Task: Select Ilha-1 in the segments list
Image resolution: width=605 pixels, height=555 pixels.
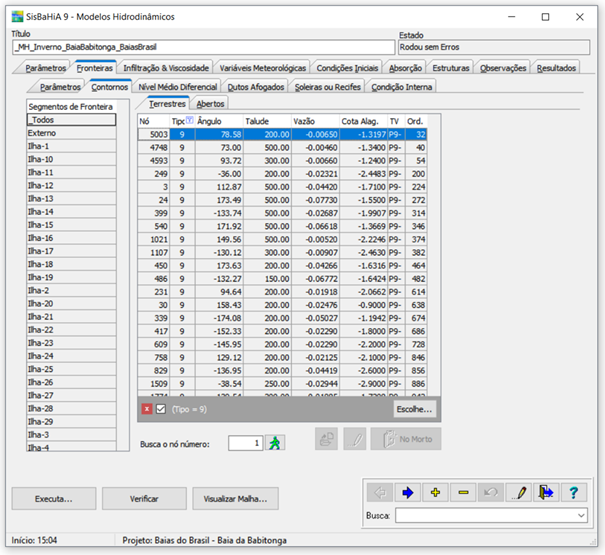Action: click(x=71, y=146)
